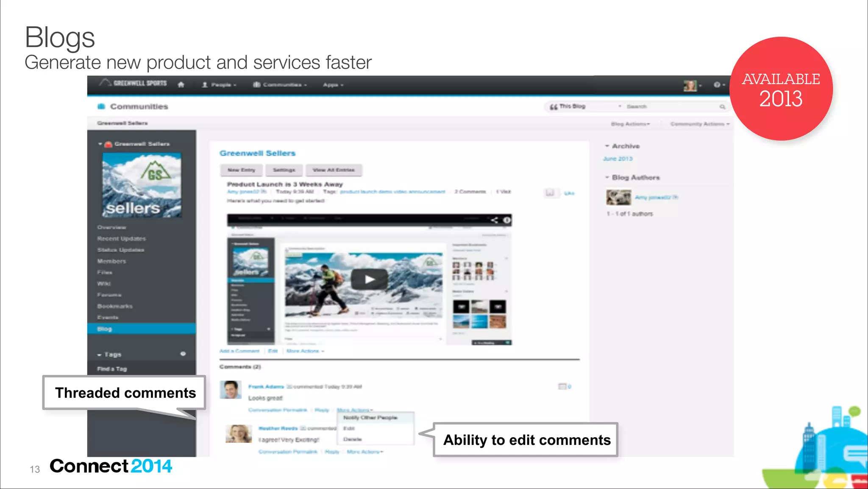Click the View All Entries button
This screenshot has width=868, height=489.
(334, 170)
